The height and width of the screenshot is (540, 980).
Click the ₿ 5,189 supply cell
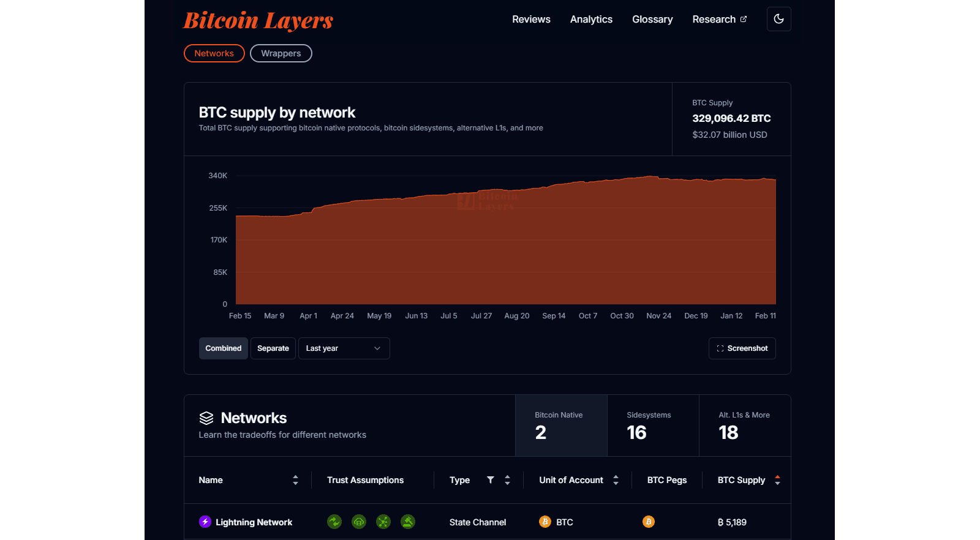click(x=732, y=522)
